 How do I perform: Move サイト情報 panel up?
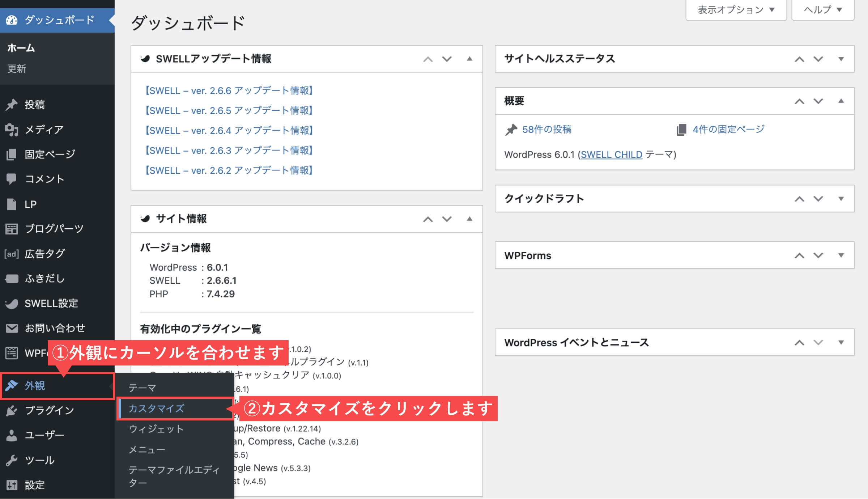pos(428,219)
